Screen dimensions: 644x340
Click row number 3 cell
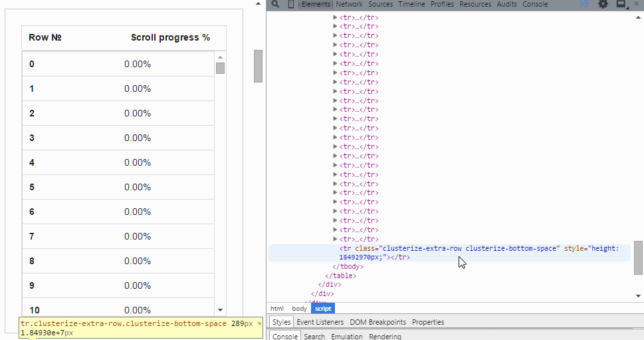coord(32,138)
